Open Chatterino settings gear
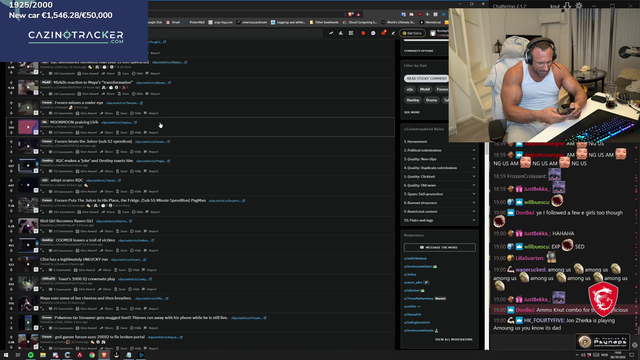Screen dimensions: 640x360 click(579, 6)
